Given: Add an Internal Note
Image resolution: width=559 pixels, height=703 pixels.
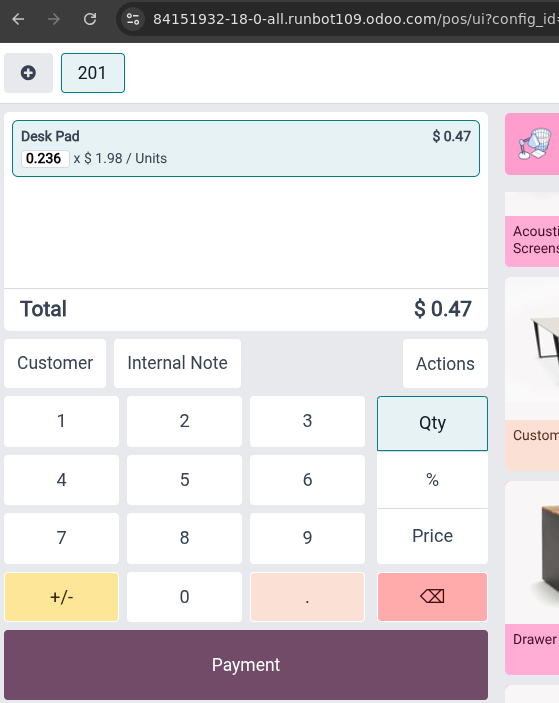Looking at the screenshot, I should [x=178, y=363].
